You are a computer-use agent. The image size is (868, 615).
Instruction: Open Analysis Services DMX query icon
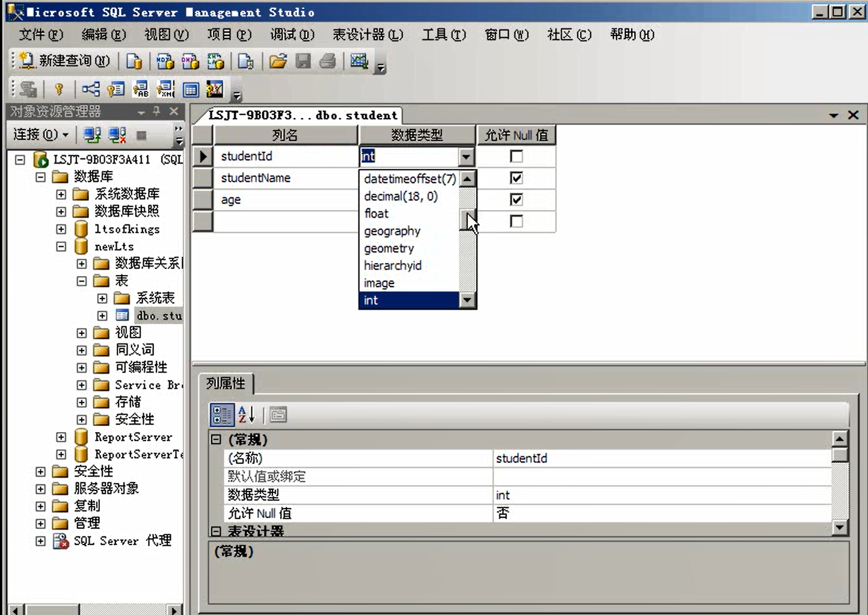point(190,61)
